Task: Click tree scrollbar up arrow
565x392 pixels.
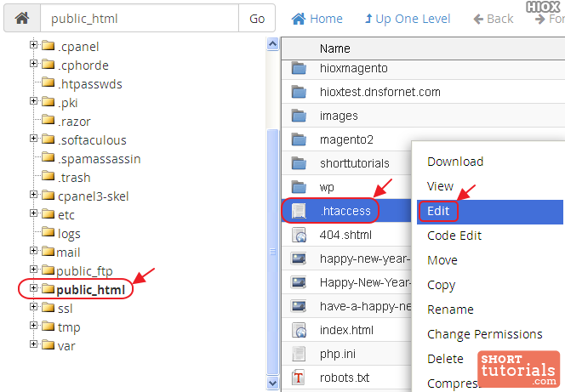Action: click(x=273, y=44)
